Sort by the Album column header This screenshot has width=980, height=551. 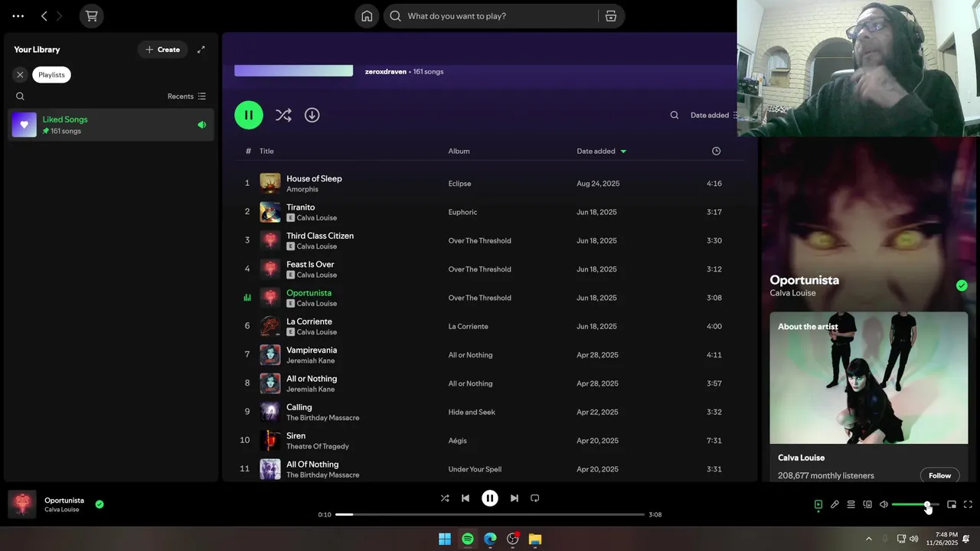pos(459,152)
